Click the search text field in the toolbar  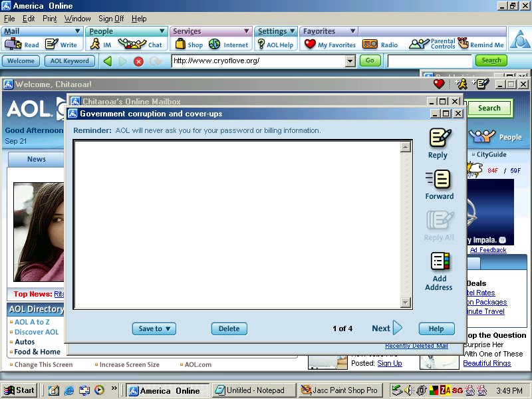[x=430, y=61]
